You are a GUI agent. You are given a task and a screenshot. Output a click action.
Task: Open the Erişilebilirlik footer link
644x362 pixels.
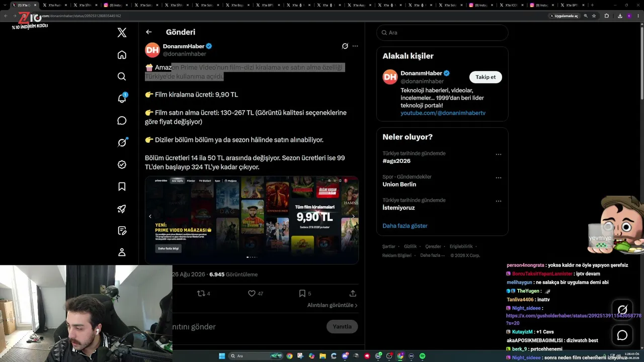461,246
